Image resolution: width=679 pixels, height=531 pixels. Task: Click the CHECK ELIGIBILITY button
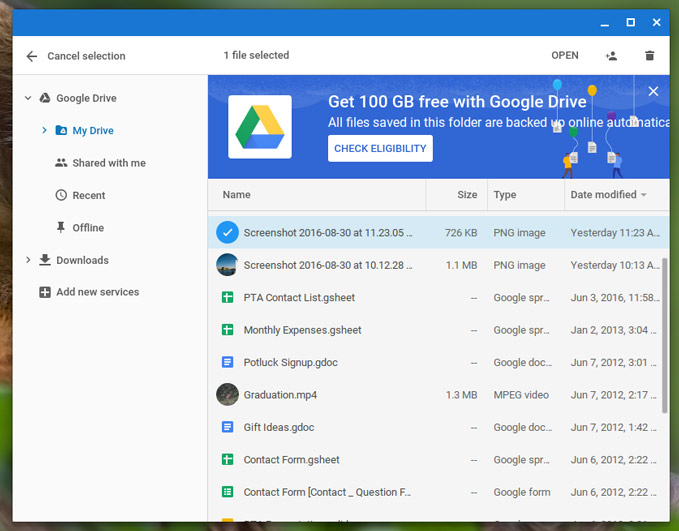[380, 149]
